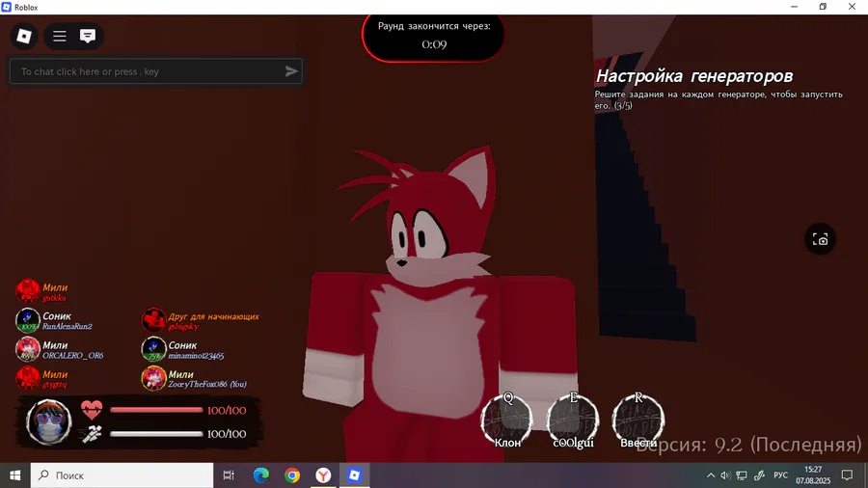Switch the РУС input language
868x488 pixels.
780,475
